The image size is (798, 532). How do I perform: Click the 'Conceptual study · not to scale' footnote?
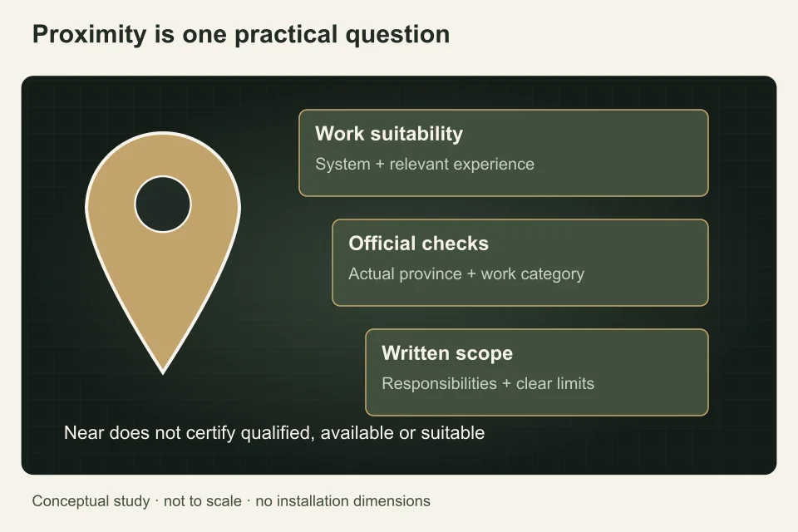[231, 501]
